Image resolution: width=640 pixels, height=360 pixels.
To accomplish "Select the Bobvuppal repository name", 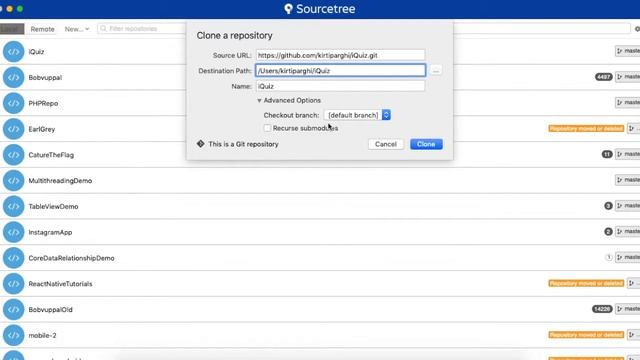I will pos(45,78).
